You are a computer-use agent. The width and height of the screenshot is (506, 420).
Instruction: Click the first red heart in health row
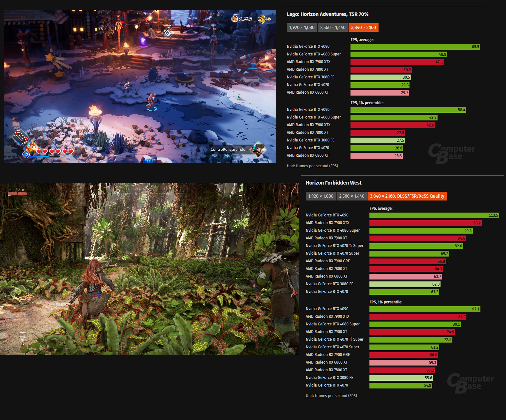39,151
